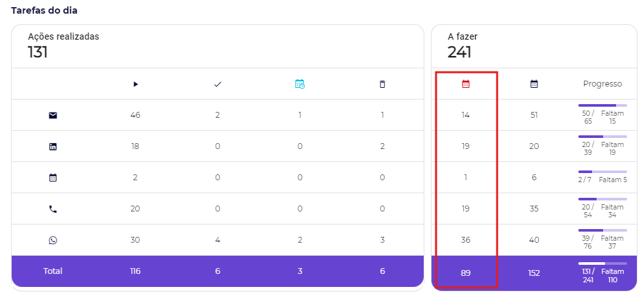Select the WhatsApp row icon

pos(53,240)
